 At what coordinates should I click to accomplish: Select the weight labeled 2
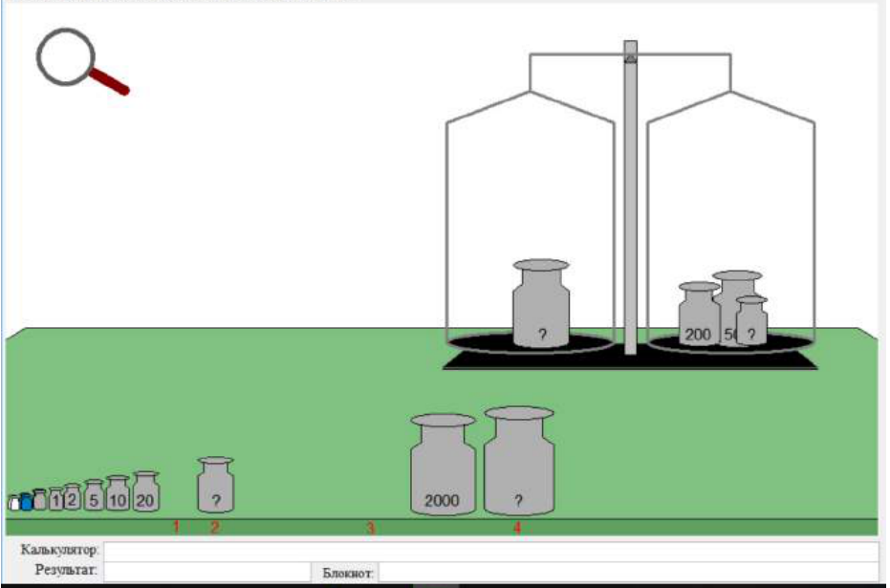click(x=72, y=496)
